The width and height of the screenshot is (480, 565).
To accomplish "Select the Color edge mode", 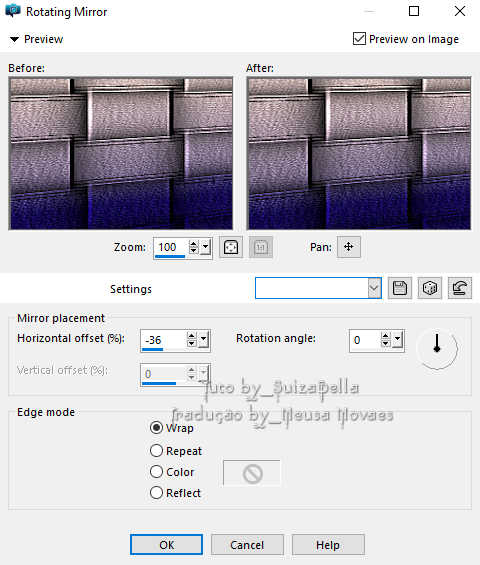I will click(156, 472).
